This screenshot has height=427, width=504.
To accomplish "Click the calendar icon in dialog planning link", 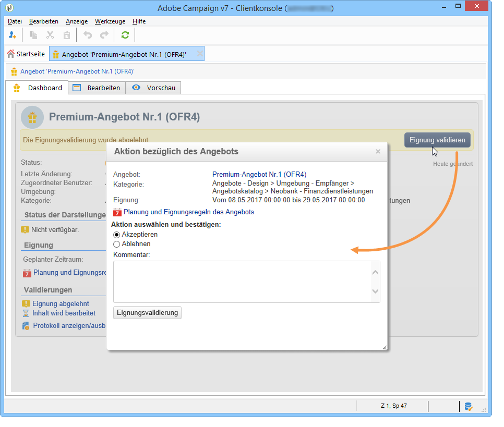I will [117, 212].
